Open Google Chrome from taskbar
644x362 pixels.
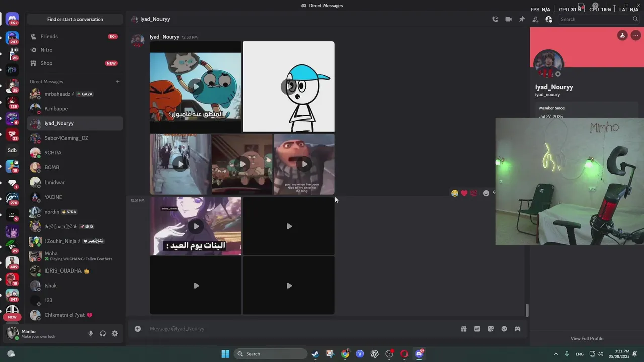pos(345,354)
